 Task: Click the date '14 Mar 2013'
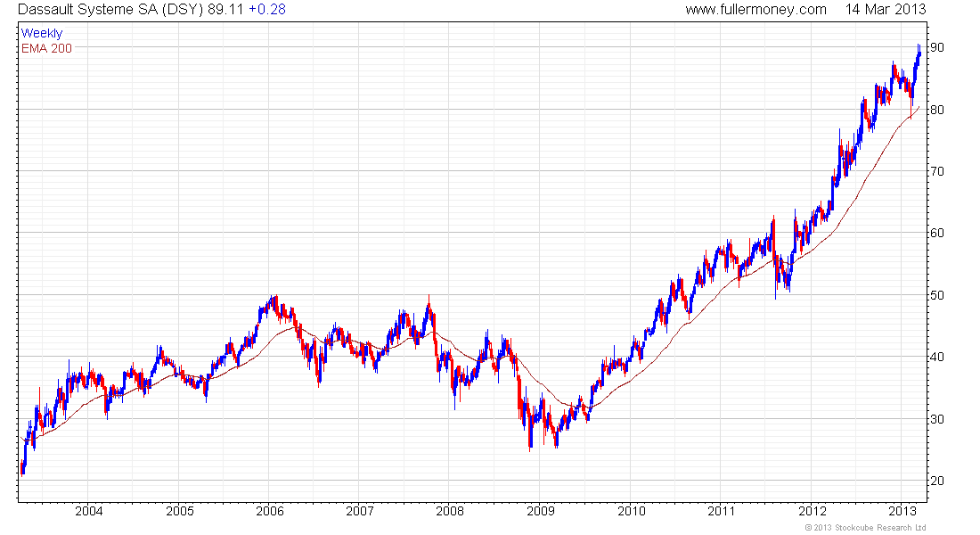pyautogui.click(x=886, y=10)
